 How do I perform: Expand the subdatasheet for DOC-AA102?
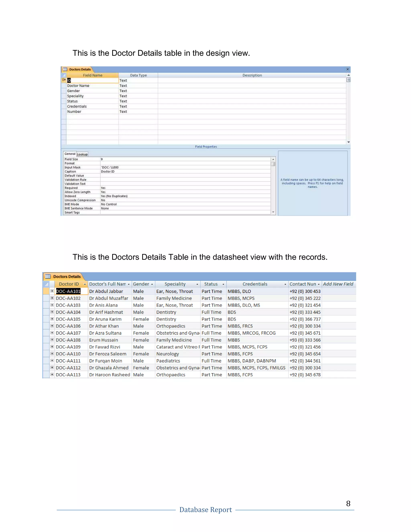pyautogui.click(x=52, y=298)
